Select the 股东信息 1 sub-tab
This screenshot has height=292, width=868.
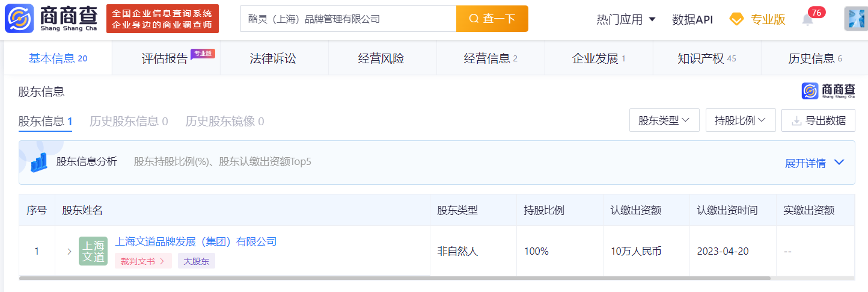coord(45,121)
